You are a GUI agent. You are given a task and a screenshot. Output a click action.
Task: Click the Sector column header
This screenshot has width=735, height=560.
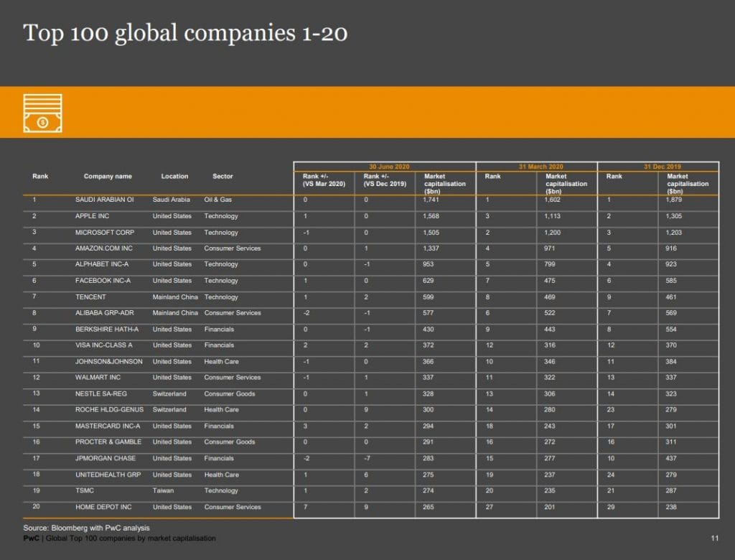(x=223, y=177)
